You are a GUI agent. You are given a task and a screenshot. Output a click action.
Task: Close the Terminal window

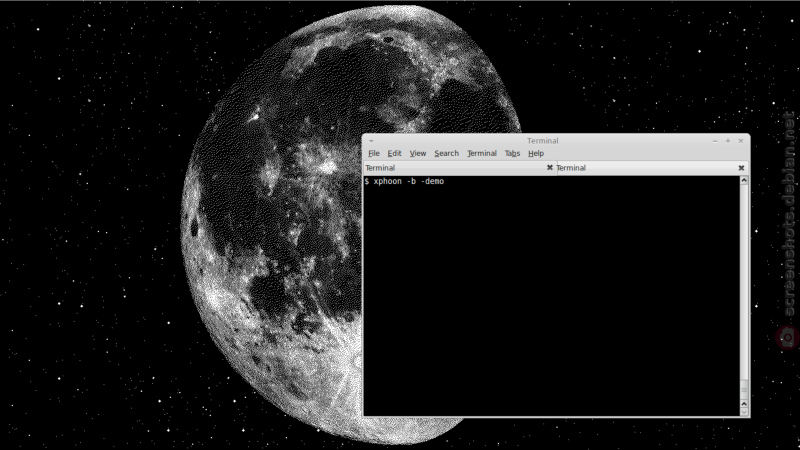coord(741,141)
